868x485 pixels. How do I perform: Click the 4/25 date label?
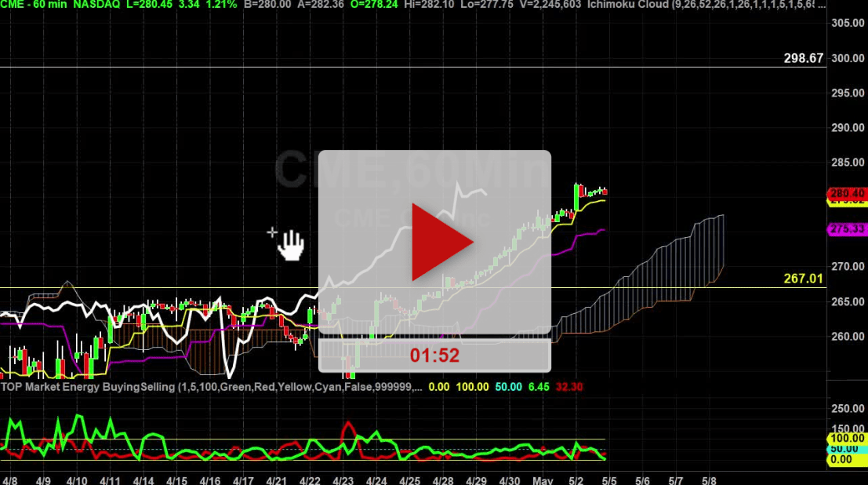[x=409, y=480]
